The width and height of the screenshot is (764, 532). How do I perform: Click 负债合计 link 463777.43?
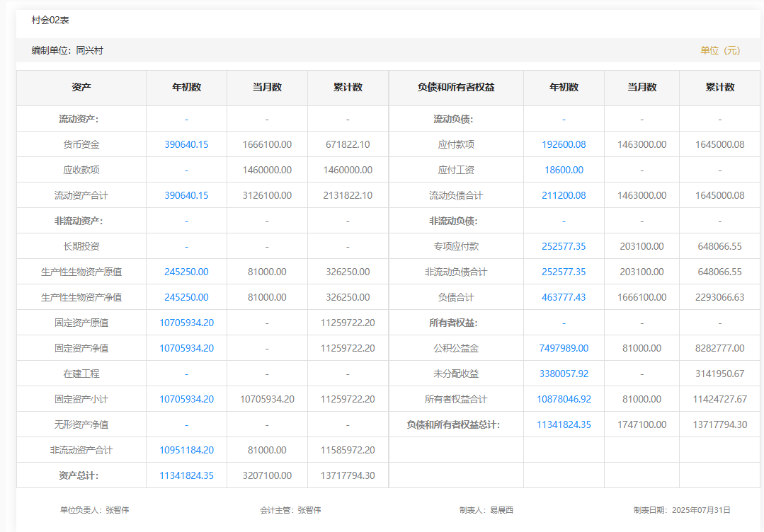coord(564,297)
